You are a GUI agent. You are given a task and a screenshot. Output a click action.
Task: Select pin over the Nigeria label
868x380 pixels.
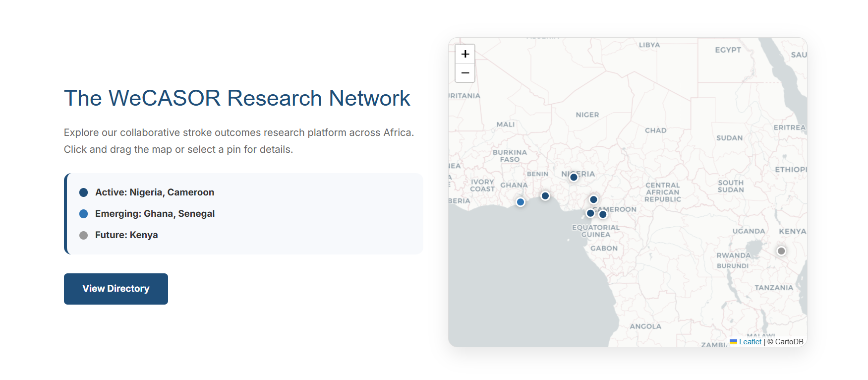pyautogui.click(x=574, y=177)
